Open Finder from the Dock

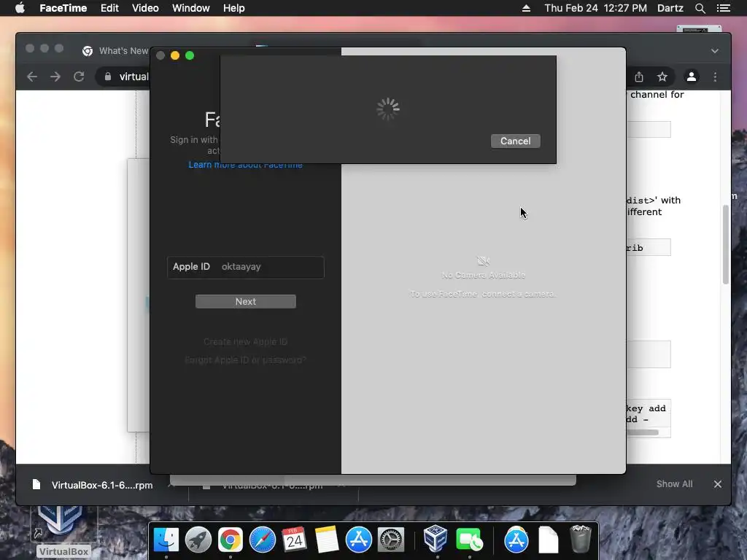click(x=166, y=540)
